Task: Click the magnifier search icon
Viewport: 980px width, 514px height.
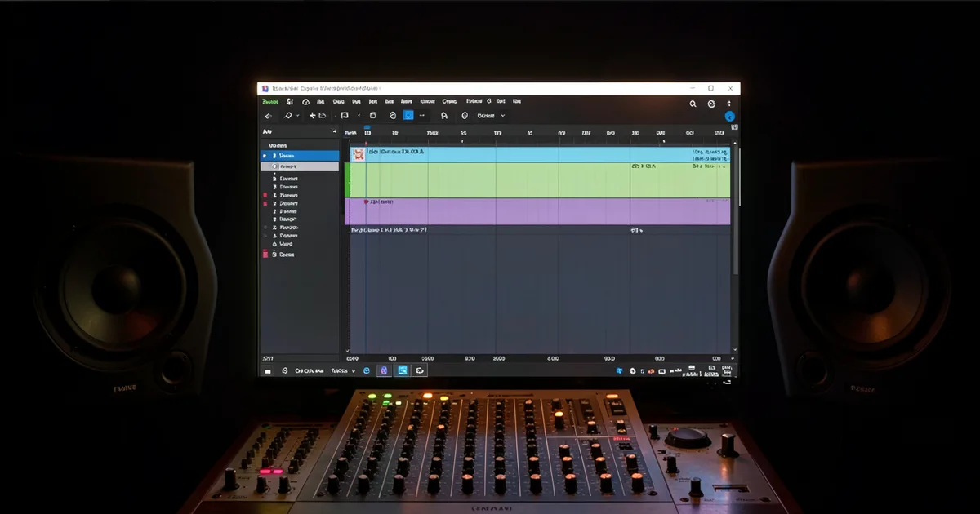Action: (693, 104)
